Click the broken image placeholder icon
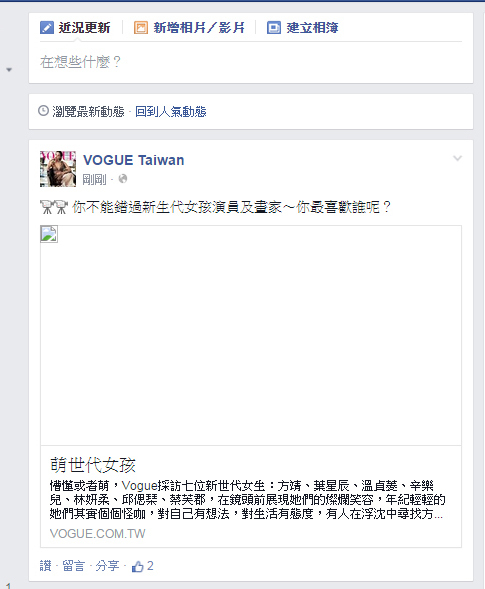This screenshot has width=485, height=589. click(x=49, y=234)
